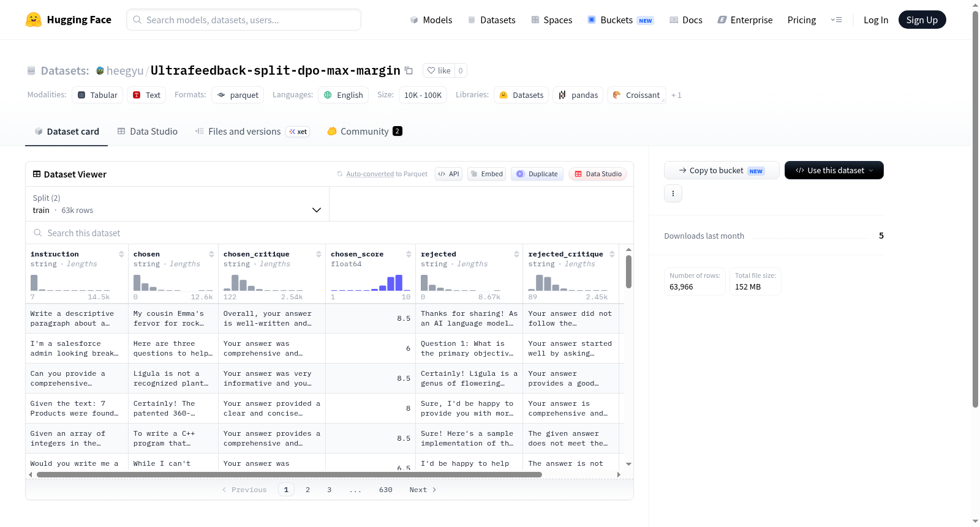Click the instruction lengths histogram
Viewport: 980px width, 527px height.
70,282
